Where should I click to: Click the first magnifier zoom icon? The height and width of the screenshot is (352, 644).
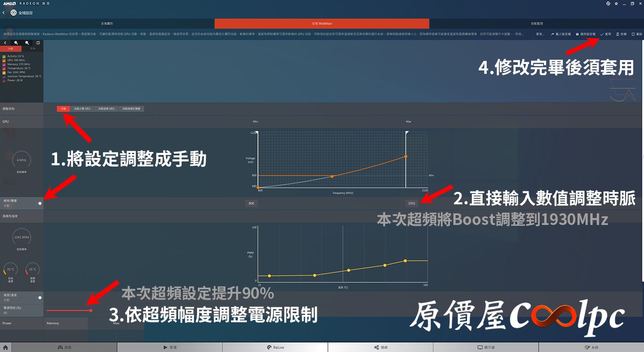[16, 43]
